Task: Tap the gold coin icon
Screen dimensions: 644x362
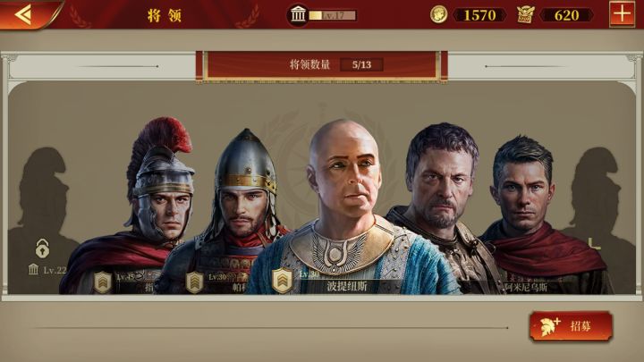Action: coord(438,15)
